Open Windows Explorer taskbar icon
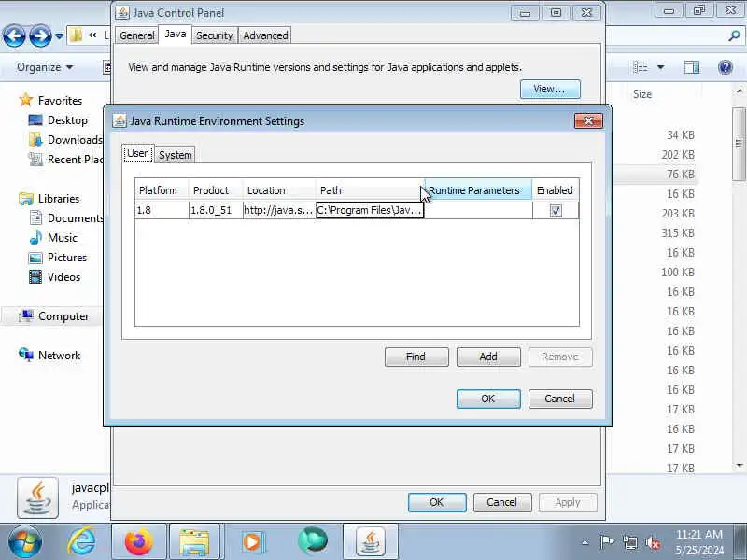This screenshot has height=560, width=747. point(194,542)
